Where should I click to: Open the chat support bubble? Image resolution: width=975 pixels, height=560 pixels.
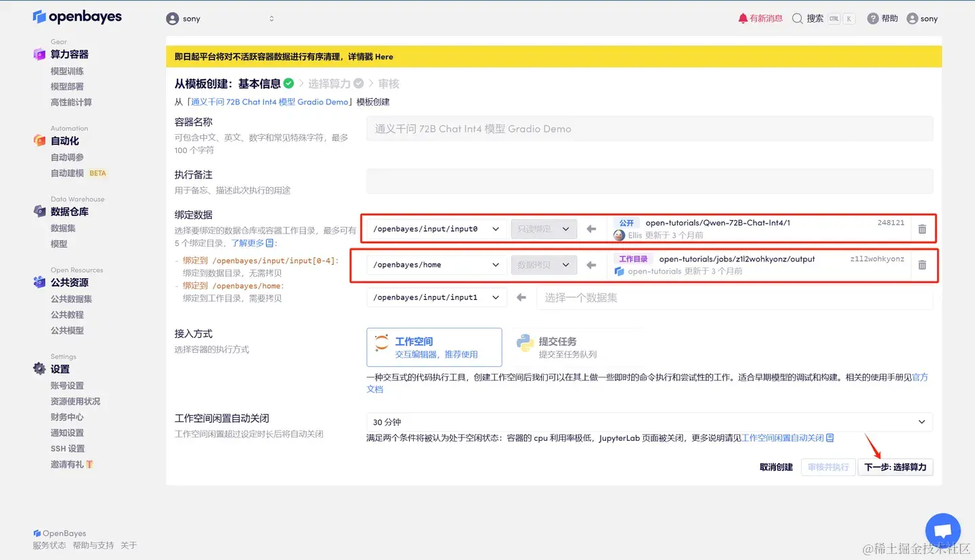942,530
